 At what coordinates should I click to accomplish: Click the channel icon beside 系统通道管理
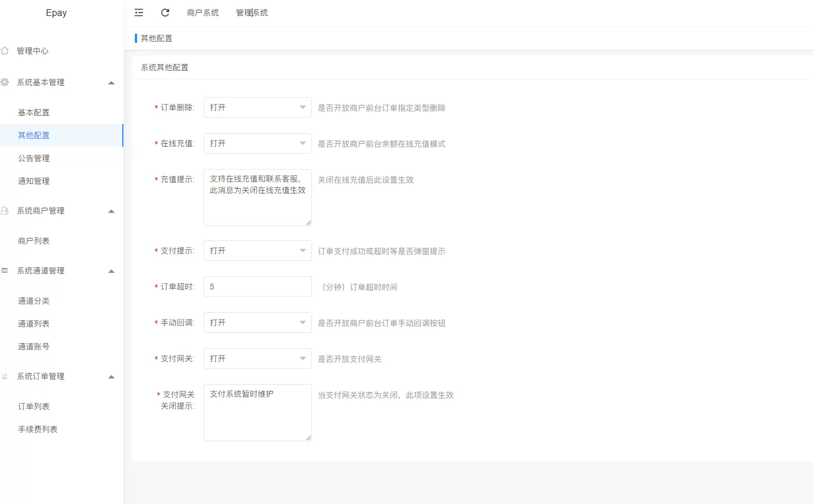point(5,271)
